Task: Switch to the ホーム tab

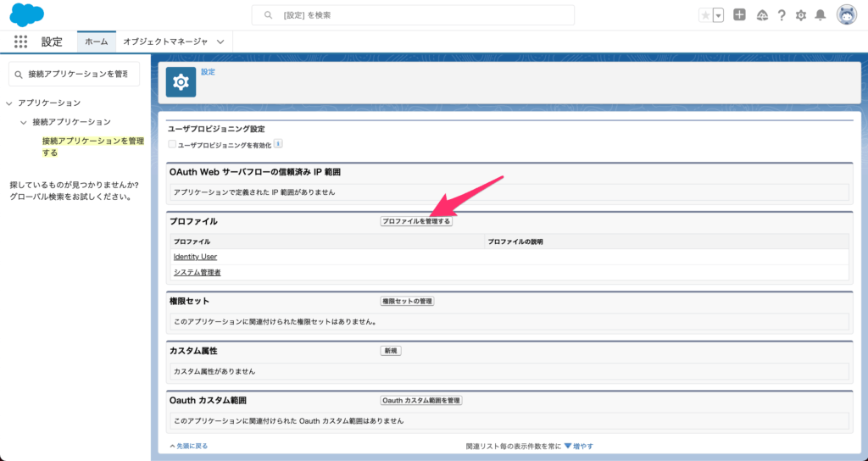Action: point(97,42)
